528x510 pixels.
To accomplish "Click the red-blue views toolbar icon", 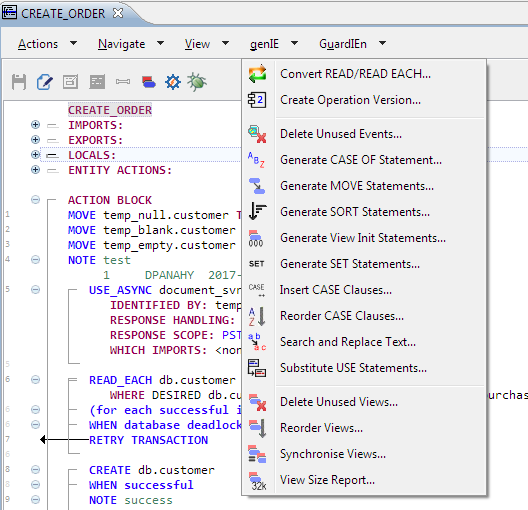I will tap(148, 82).
